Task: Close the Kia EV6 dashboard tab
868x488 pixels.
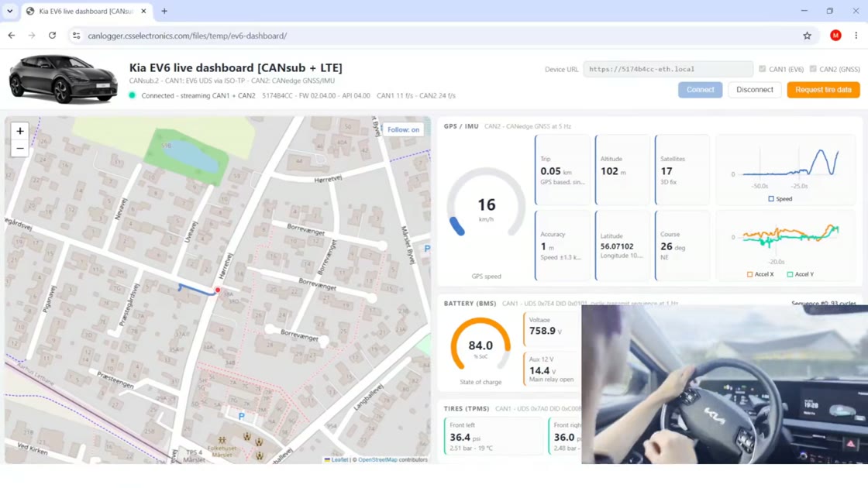Action: coord(143,11)
